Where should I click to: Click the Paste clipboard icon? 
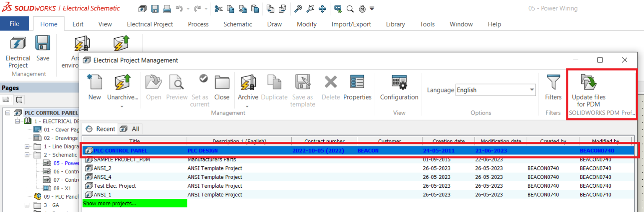255,8
